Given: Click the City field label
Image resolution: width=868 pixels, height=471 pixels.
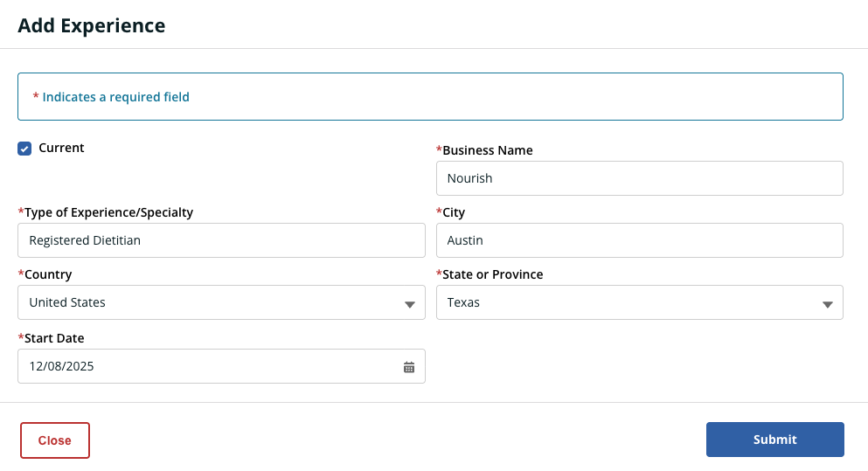Looking at the screenshot, I should (x=453, y=212).
